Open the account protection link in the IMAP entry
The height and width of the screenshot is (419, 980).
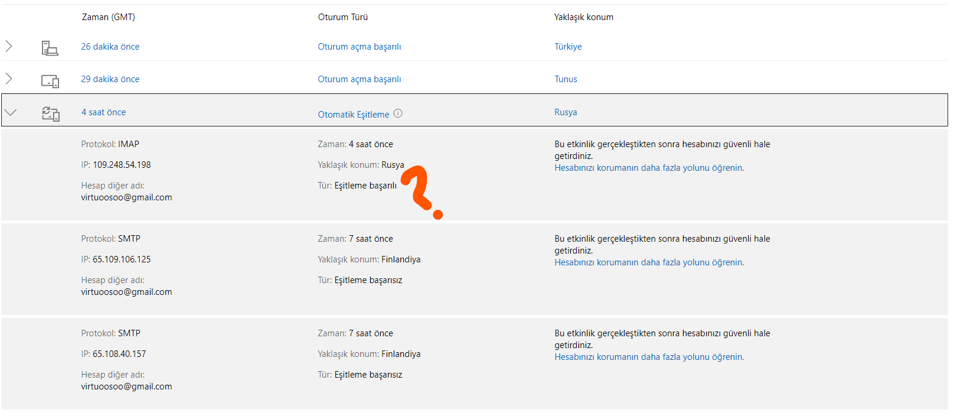pyautogui.click(x=649, y=168)
